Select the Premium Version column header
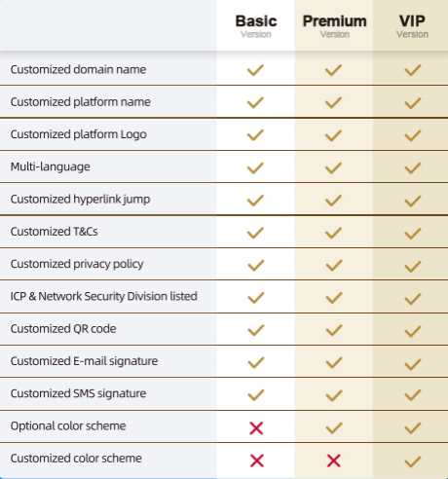 click(x=335, y=26)
